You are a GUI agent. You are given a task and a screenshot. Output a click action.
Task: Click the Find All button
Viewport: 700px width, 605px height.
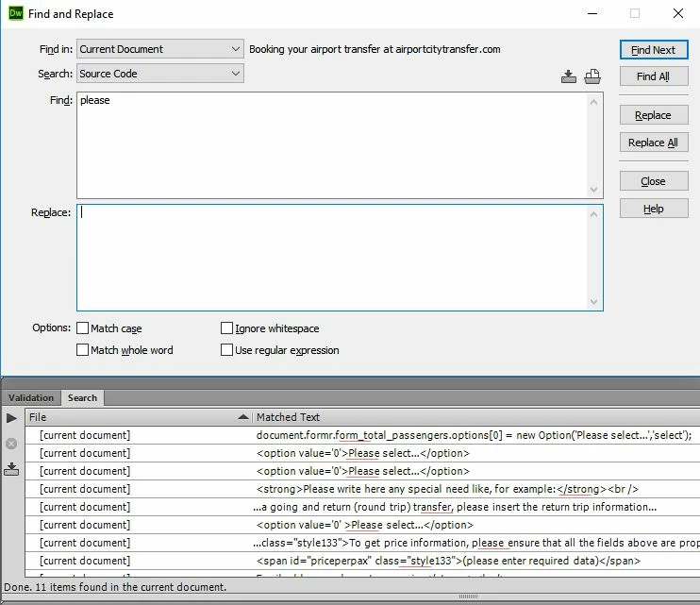pos(654,76)
